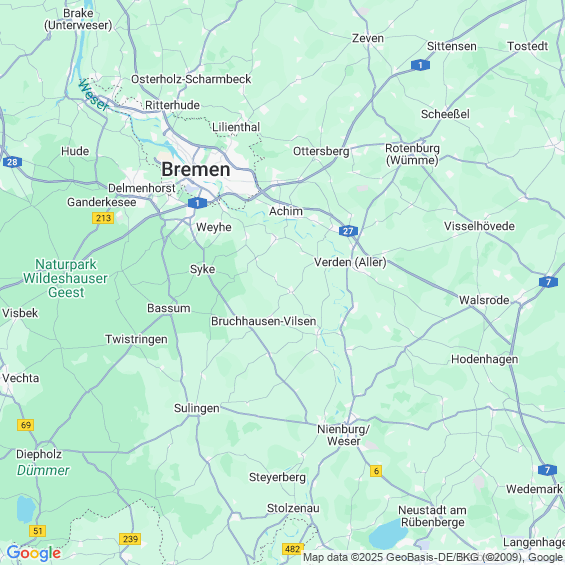Click the A7 shield near Walsrode
The image size is (565, 565).
click(548, 282)
